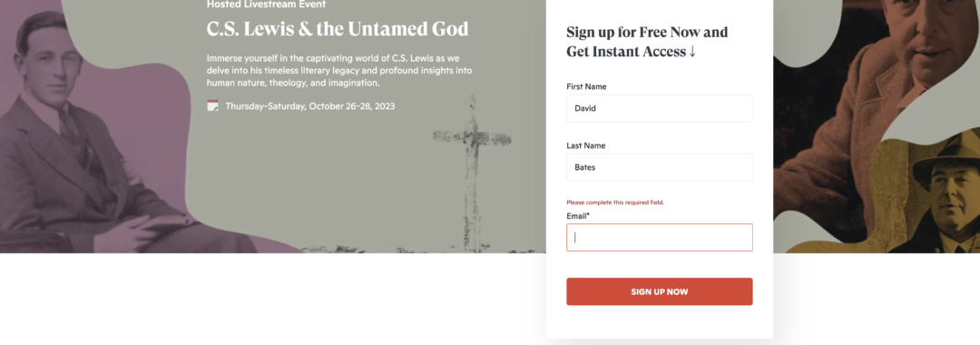Screen dimensions: 980x345
Task: Click the Thursday-Saturday, October 26-28 date text
Action: [310, 106]
